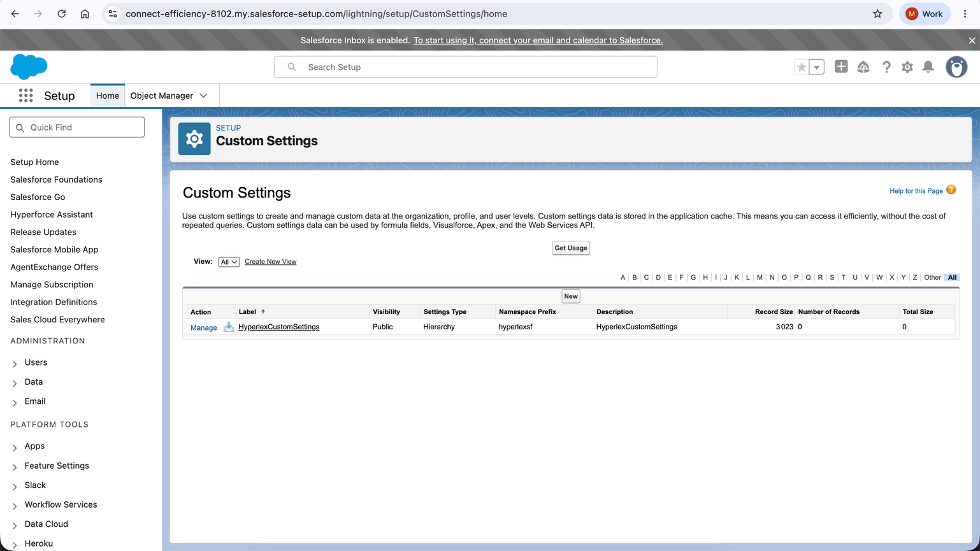Open the favorites list dropdown arrow
This screenshot has width=980, height=551.
(x=817, y=67)
